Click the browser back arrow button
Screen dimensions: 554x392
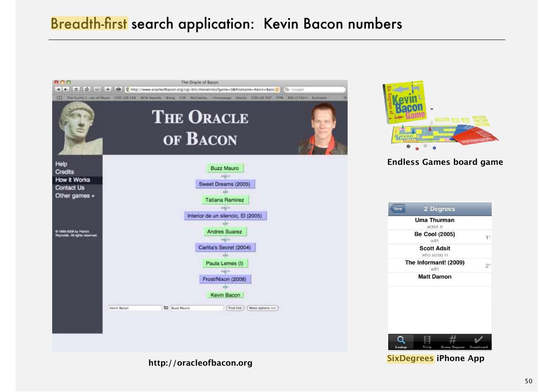58,89
